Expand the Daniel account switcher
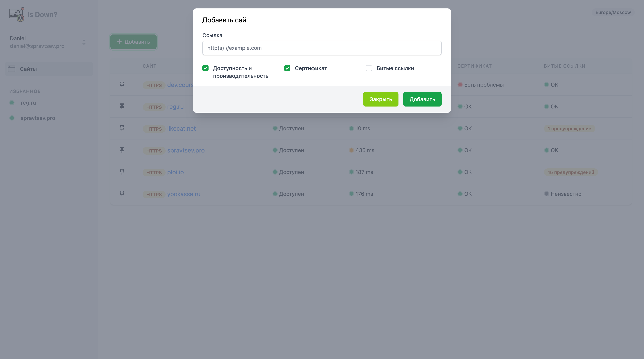The width and height of the screenshot is (644, 359). pyautogui.click(x=84, y=42)
